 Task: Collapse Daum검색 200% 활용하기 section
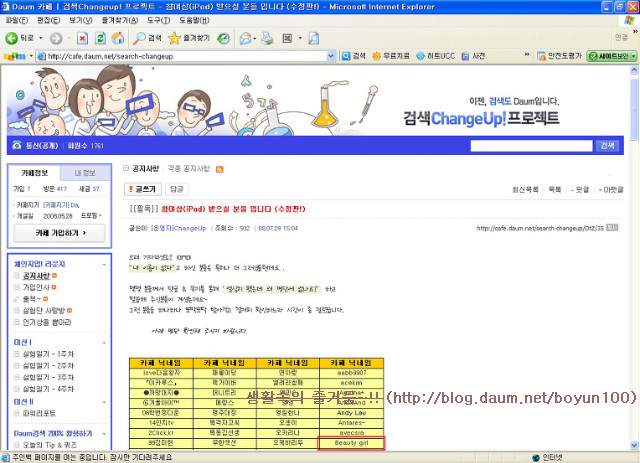click(x=104, y=434)
